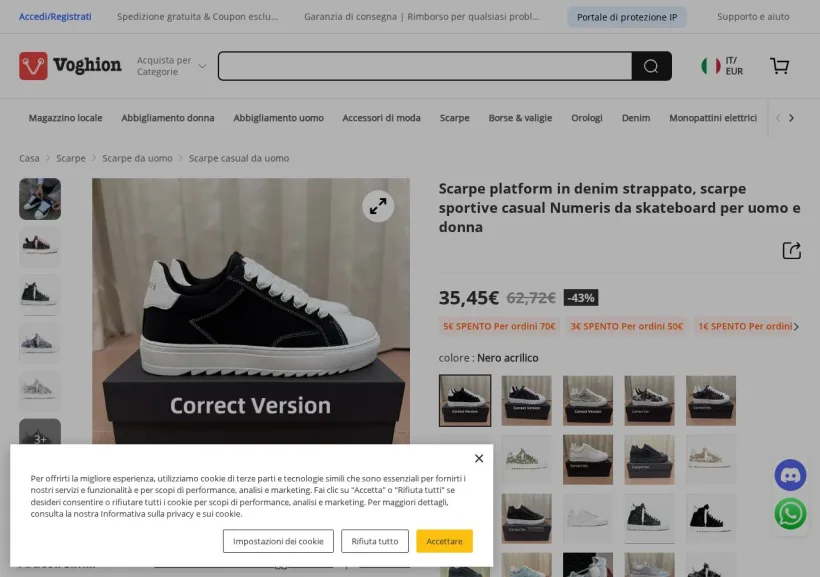This screenshot has width=820, height=577.
Task: Open Denim category
Action: click(x=635, y=118)
